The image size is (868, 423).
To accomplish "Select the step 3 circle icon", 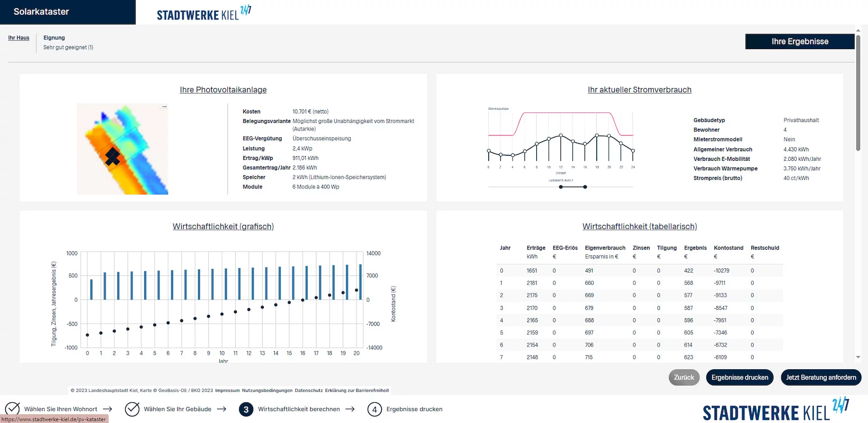I will (x=246, y=409).
